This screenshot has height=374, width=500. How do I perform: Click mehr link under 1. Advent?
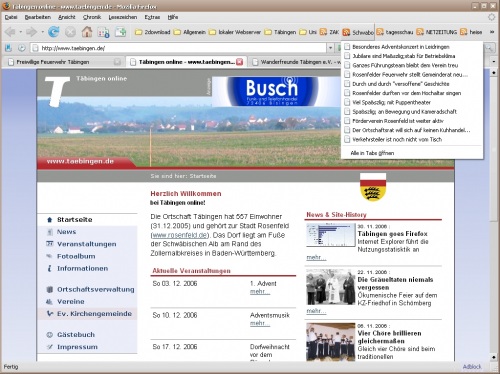click(x=260, y=292)
